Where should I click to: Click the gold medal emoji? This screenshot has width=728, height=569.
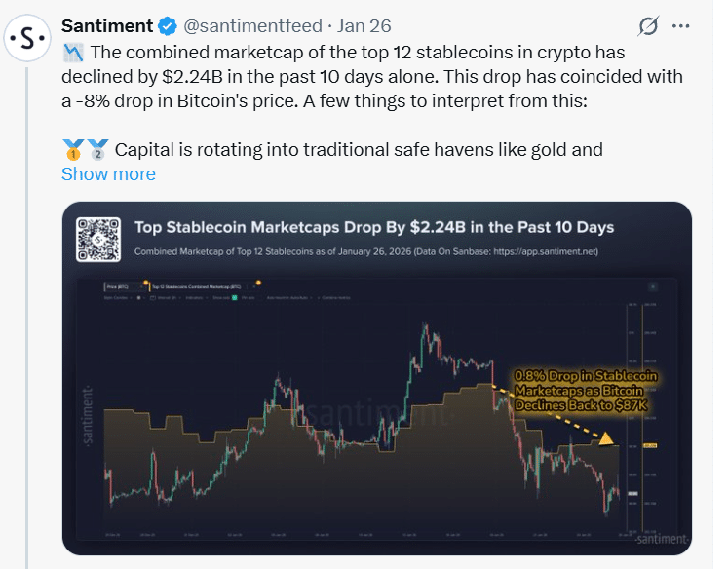tap(74, 150)
